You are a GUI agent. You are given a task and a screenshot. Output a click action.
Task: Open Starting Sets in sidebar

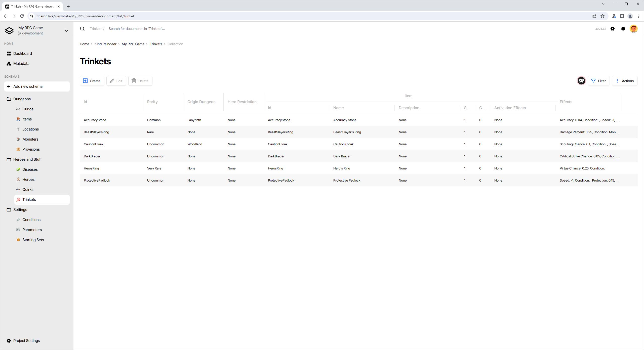tap(33, 240)
